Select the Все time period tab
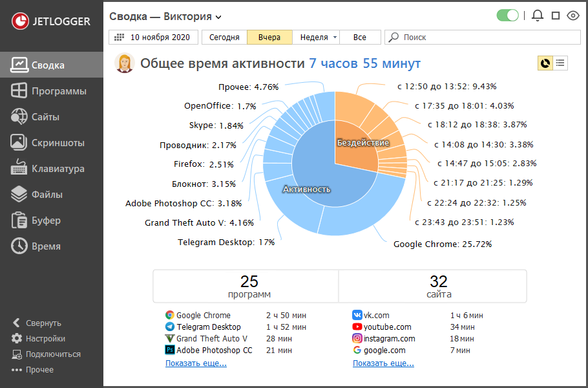This screenshot has width=588, height=388. pos(359,37)
